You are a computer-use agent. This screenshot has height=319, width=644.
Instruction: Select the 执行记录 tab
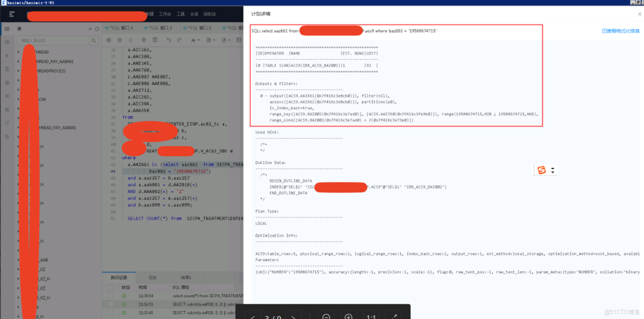pyautogui.click(x=118, y=278)
